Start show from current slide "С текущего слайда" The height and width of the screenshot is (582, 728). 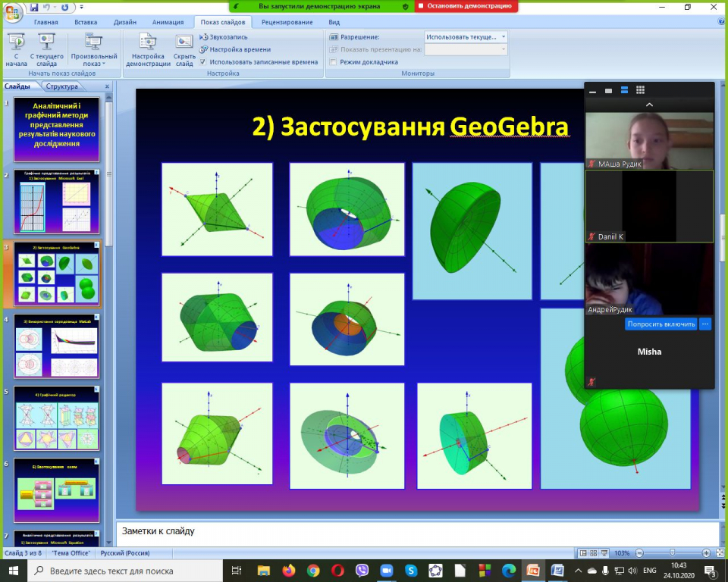click(46, 50)
